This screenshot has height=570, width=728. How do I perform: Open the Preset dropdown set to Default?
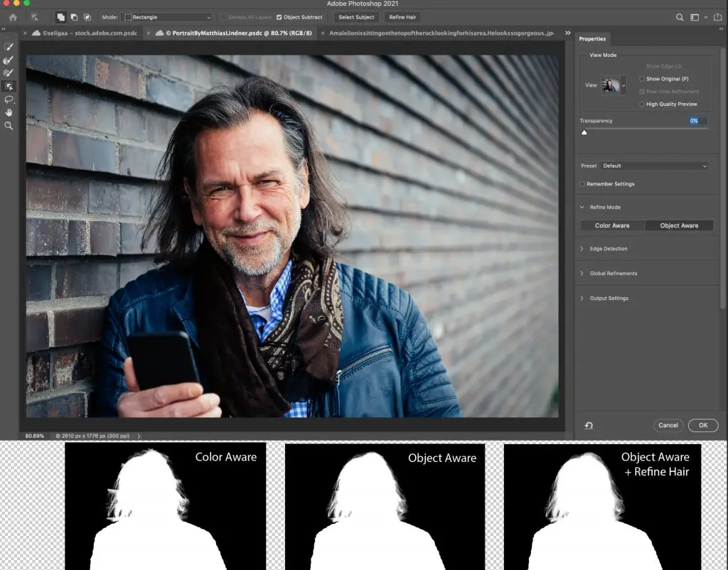coord(654,166)
